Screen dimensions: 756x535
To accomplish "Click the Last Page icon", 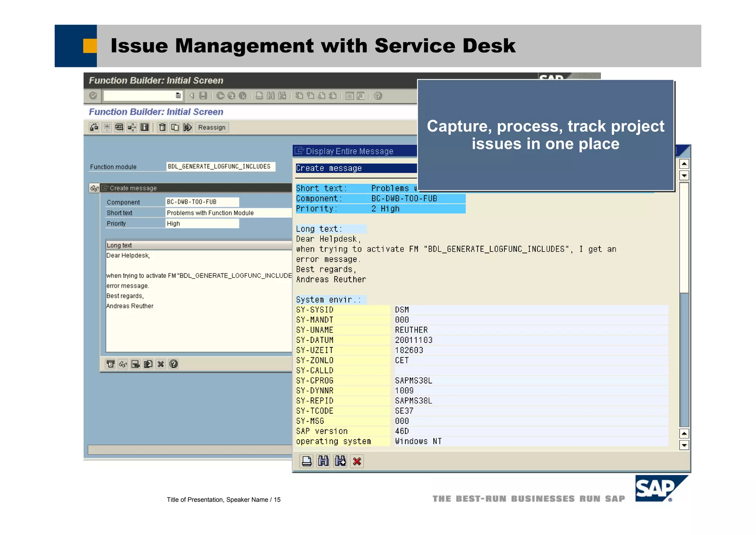I will click(333, 96).
